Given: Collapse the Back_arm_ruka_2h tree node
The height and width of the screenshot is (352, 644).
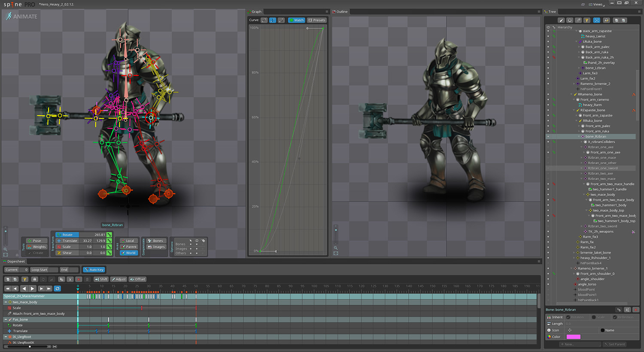Looking at the screenshot, I should (579, 57).
